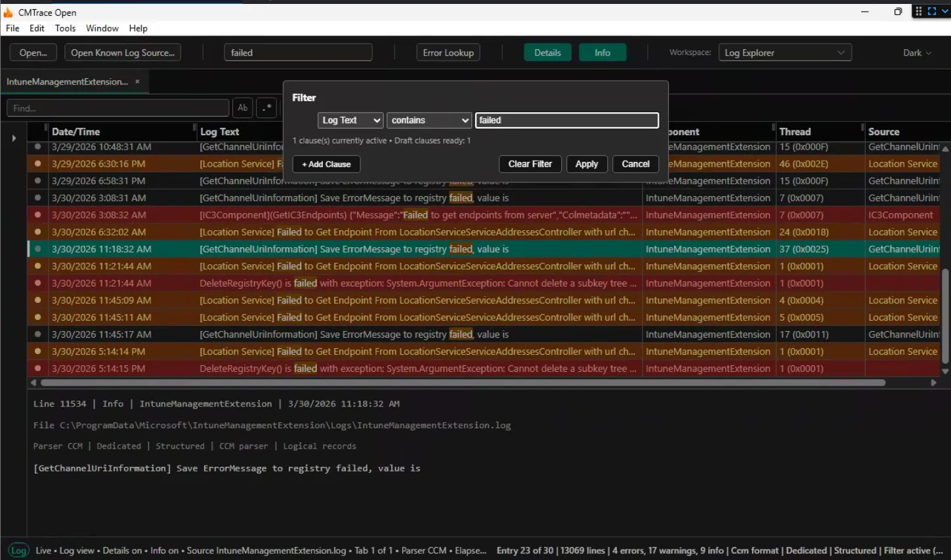This screenshot has width=951, height=560.
Task: Toggle the Details view off
Action: coord(547,52)
